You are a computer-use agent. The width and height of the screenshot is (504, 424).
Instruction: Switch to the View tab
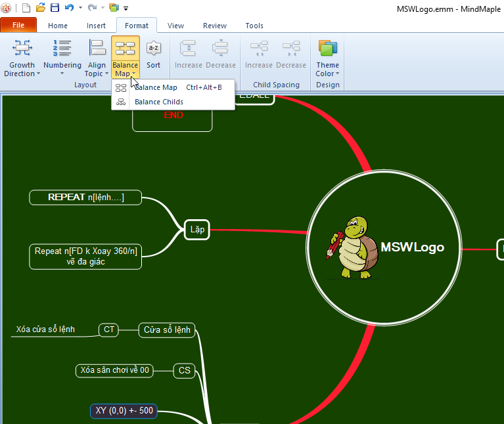pyautogui.click(x=176, y=26)
